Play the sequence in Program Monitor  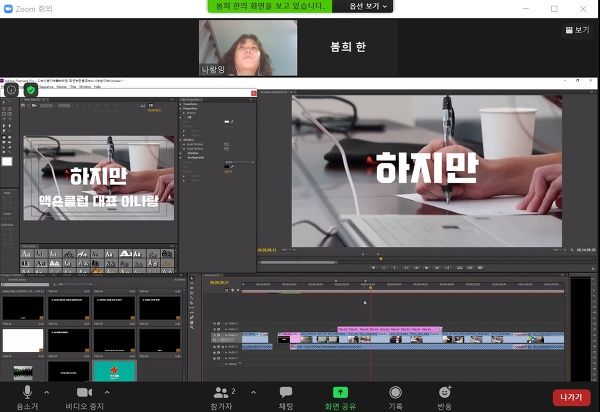(x=426, y=268)
